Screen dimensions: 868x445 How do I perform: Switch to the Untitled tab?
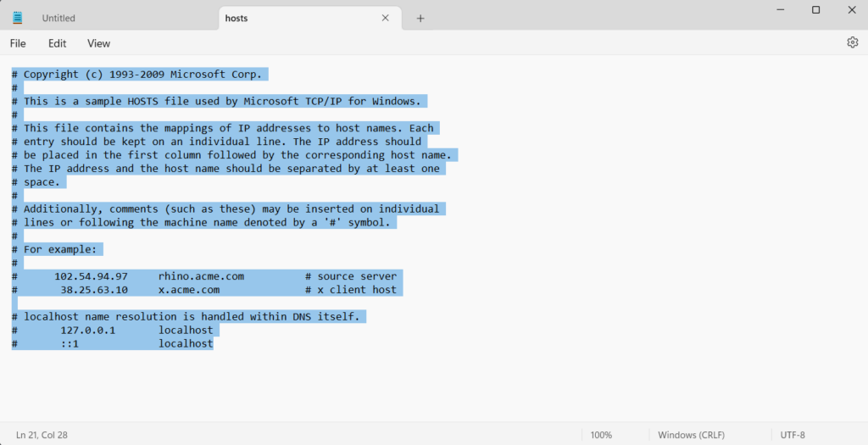pos(58,19)
